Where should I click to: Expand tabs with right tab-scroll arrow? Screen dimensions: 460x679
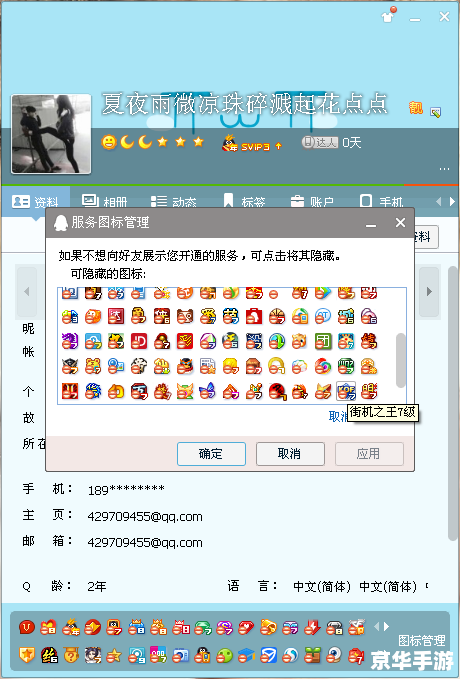coord(453,201)
